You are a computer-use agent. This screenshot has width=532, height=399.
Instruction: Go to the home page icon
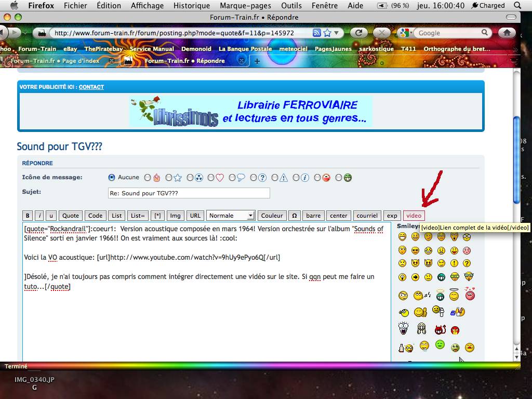[x=507, y=33]
